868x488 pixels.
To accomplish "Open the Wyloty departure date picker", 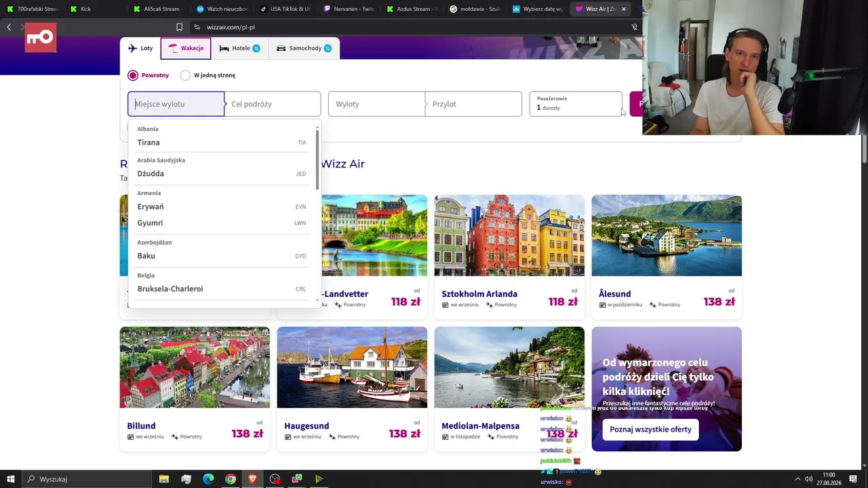I will tap(377, 104).
